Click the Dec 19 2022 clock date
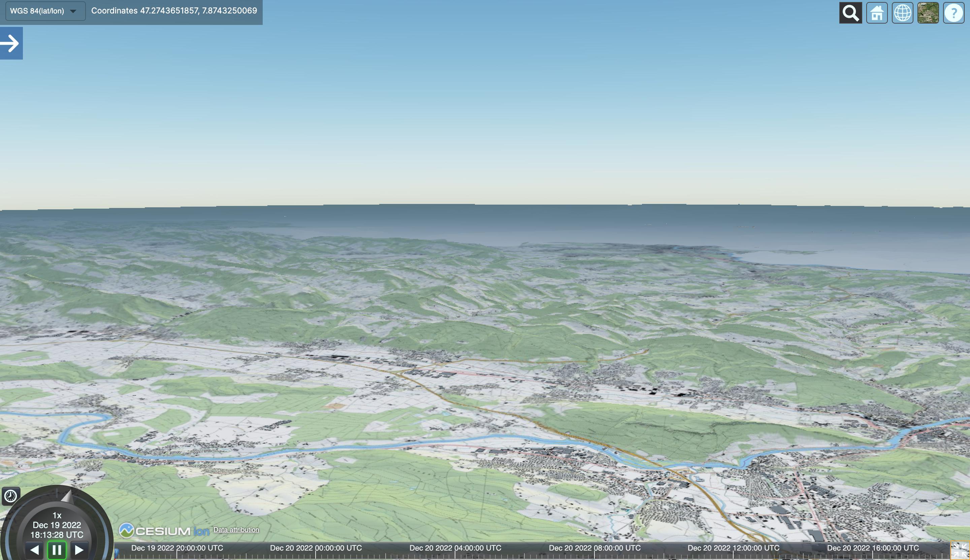Image resolution: width=970 pixels, height=560 pixels. pyautogui.click(x=57, y=525)
